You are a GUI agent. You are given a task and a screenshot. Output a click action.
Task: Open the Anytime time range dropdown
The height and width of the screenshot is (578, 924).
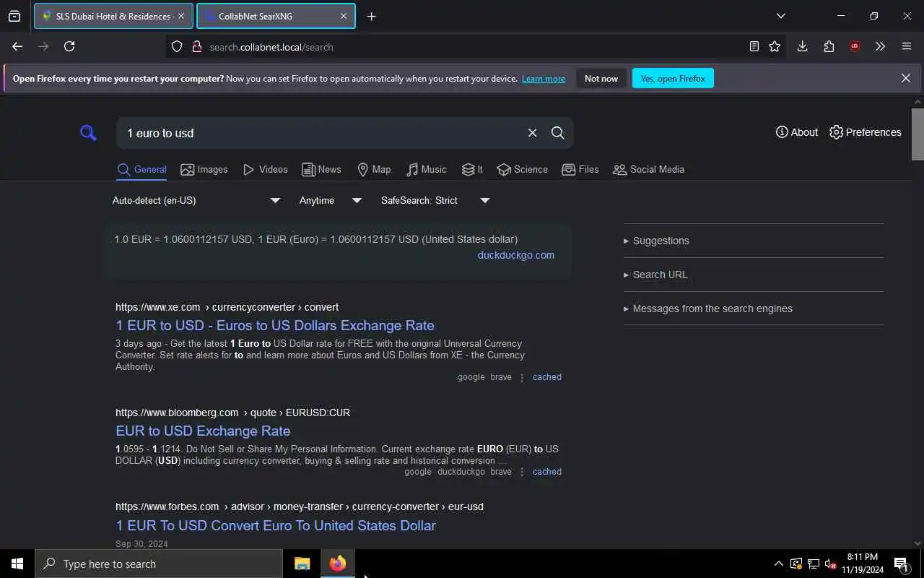331,200
